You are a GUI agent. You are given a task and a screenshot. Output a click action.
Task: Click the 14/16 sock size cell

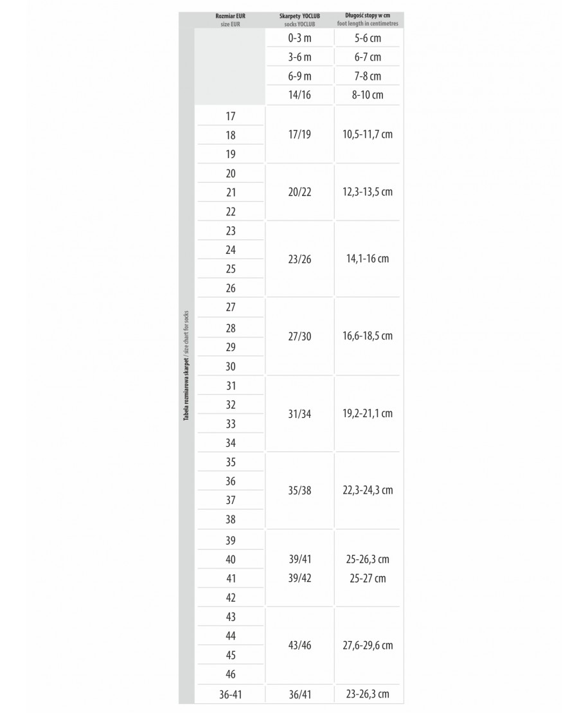click(299, 95)
